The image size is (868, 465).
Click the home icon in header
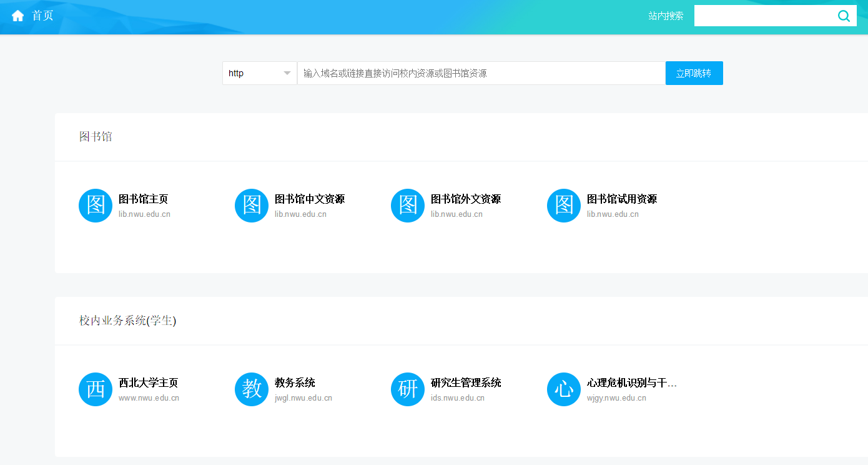pyautogui.click(x=17, y=16)
